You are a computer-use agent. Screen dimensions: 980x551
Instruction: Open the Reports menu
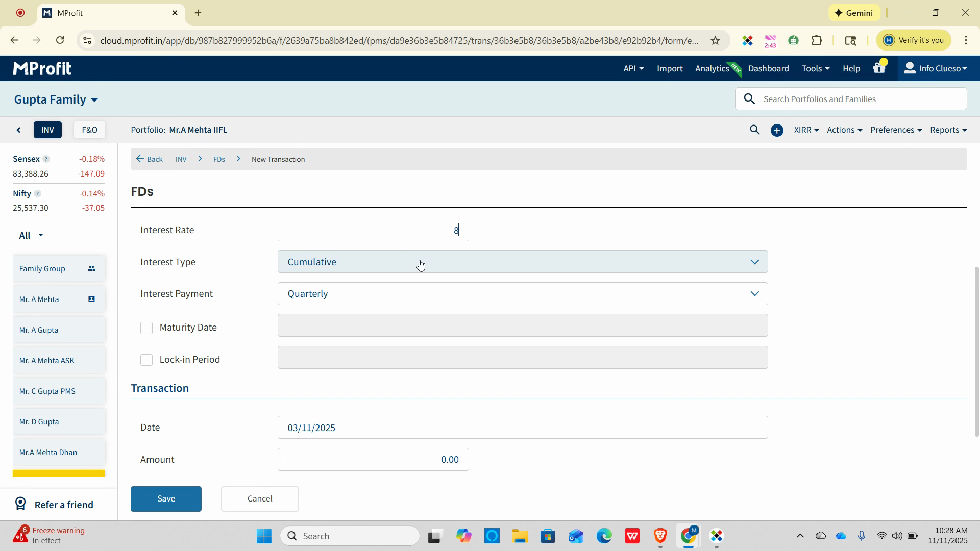point(948,130)
